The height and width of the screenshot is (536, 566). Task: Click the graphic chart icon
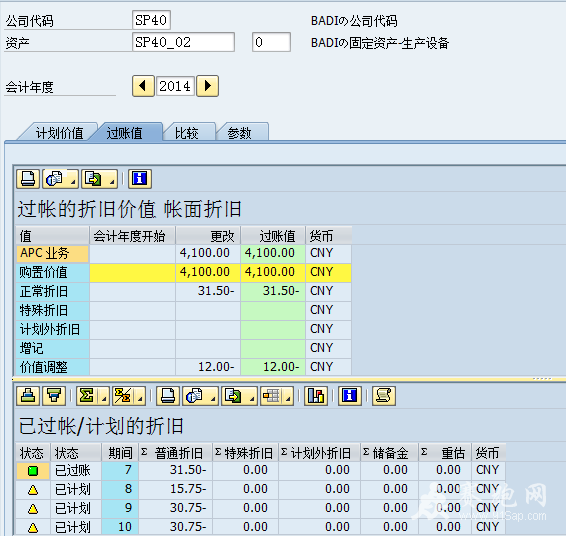point(316,396)
